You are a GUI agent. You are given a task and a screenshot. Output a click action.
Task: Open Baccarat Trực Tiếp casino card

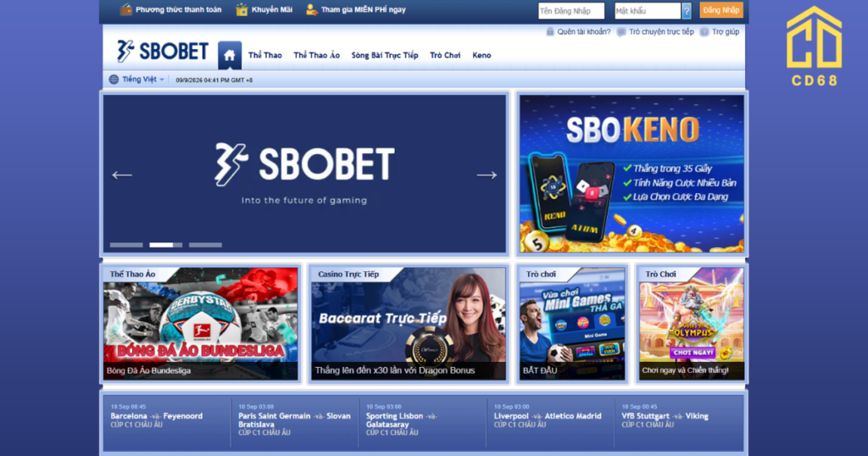click(409, 324)
